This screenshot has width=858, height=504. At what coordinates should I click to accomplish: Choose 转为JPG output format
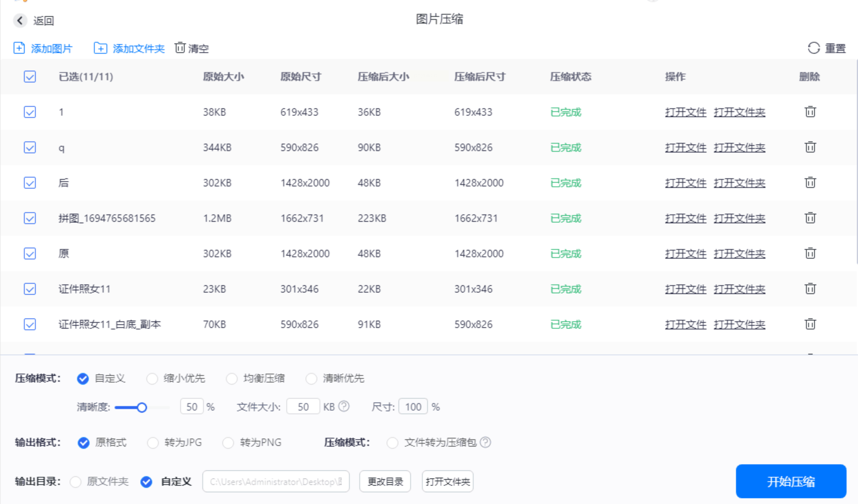point(153,442)
